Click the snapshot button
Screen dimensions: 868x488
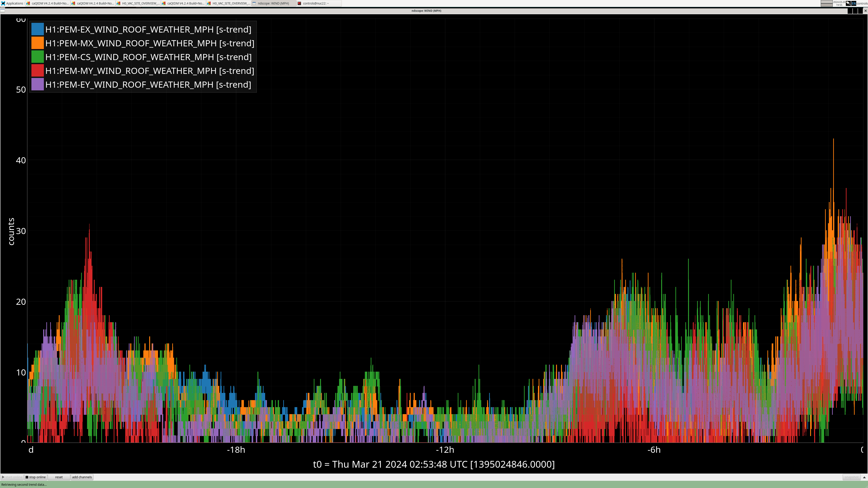click(x=851, y=477)
